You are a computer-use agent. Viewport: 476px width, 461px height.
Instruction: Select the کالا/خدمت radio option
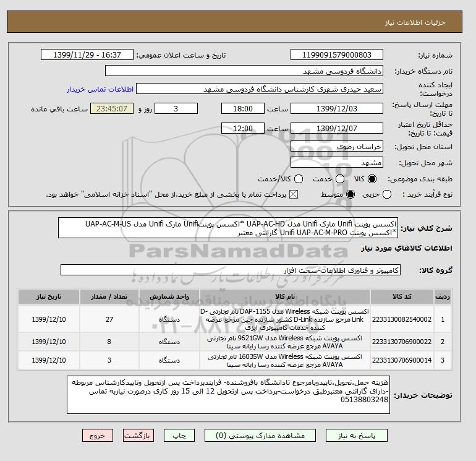tap(299, 179)
